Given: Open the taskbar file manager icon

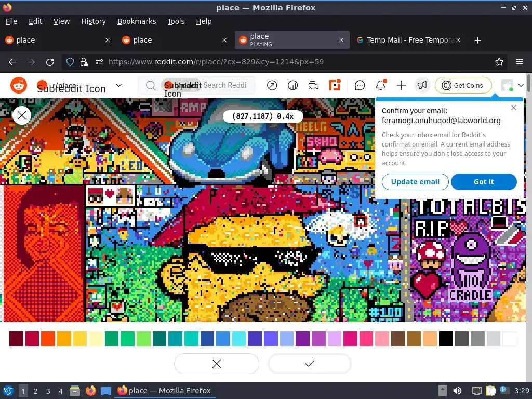Looking at the screenshot, I should click(75, 391).
